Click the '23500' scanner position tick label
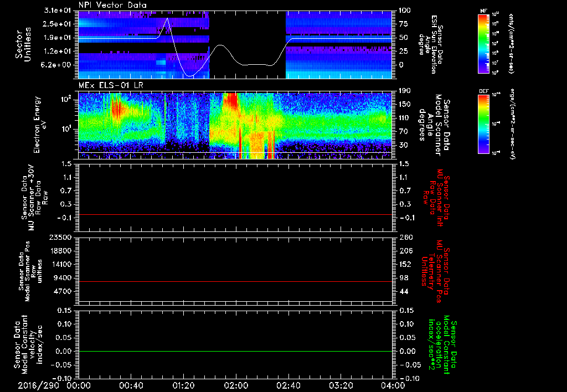The width and height of the screenshot is (567, 392). click(x=60, y=237)
